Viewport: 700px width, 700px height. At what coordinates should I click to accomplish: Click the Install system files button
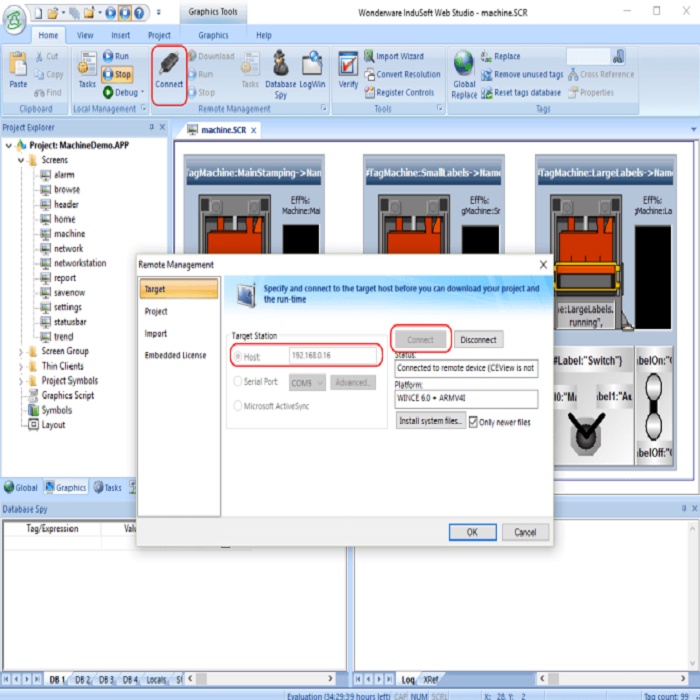430,421
